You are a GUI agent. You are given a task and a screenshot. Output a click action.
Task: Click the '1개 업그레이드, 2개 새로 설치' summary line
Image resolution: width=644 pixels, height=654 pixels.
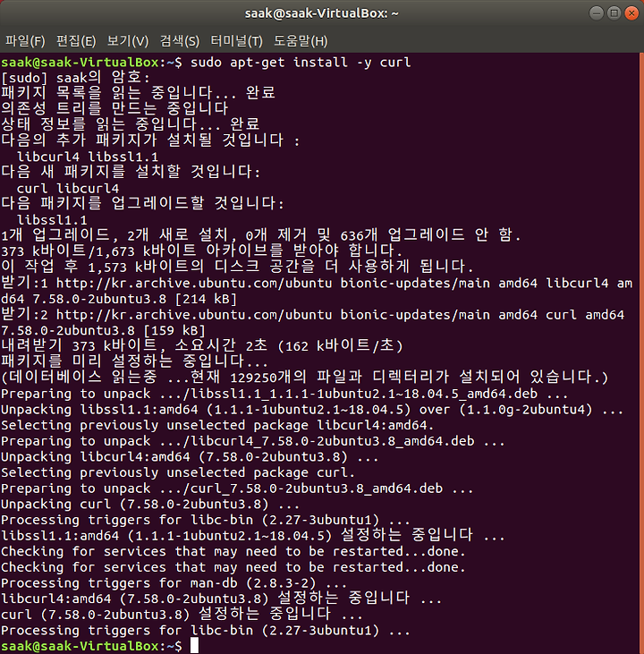[x=261, y=235]
